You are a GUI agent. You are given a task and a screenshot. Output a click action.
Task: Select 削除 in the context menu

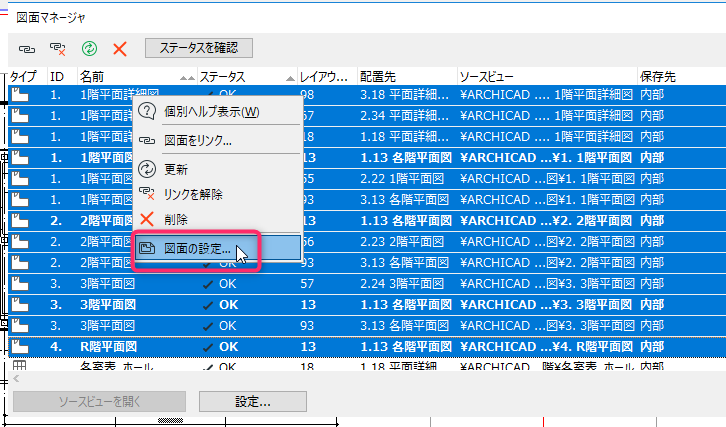pyautogui.click(x=175, y=219)
